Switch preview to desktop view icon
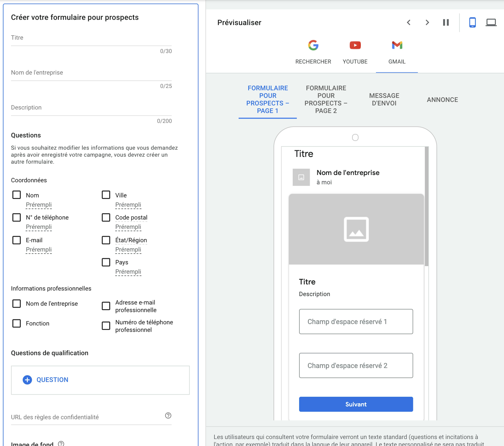The image size is (504, 446). (x=491, y=22)
